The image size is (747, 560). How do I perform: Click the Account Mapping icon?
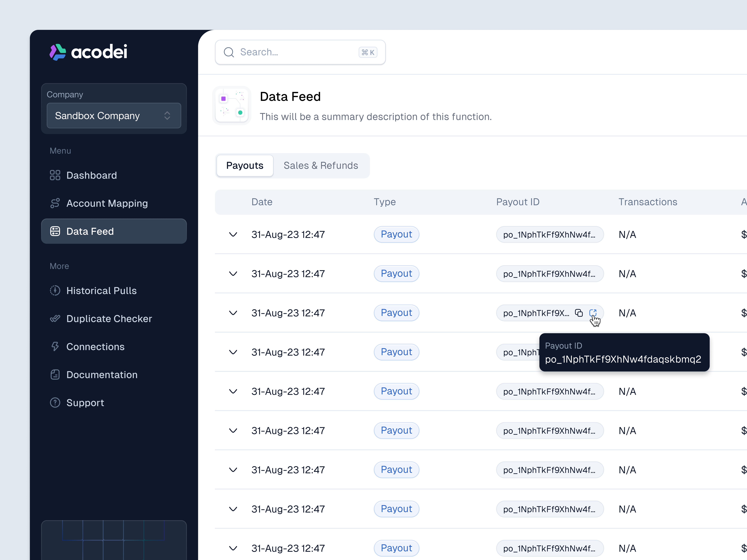55,203
